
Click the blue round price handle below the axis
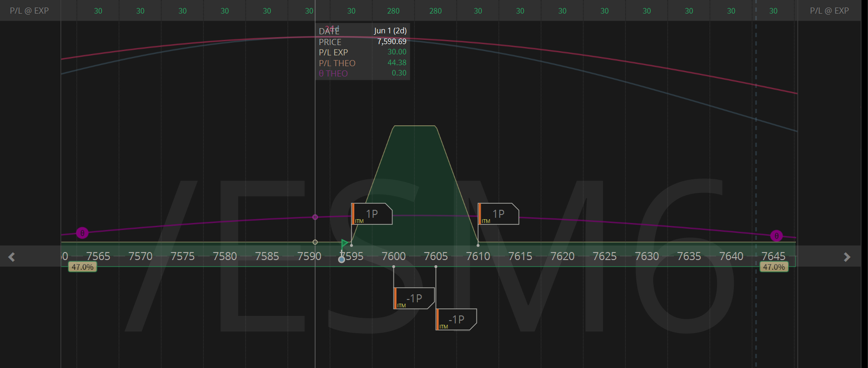[x=342, y=260]
